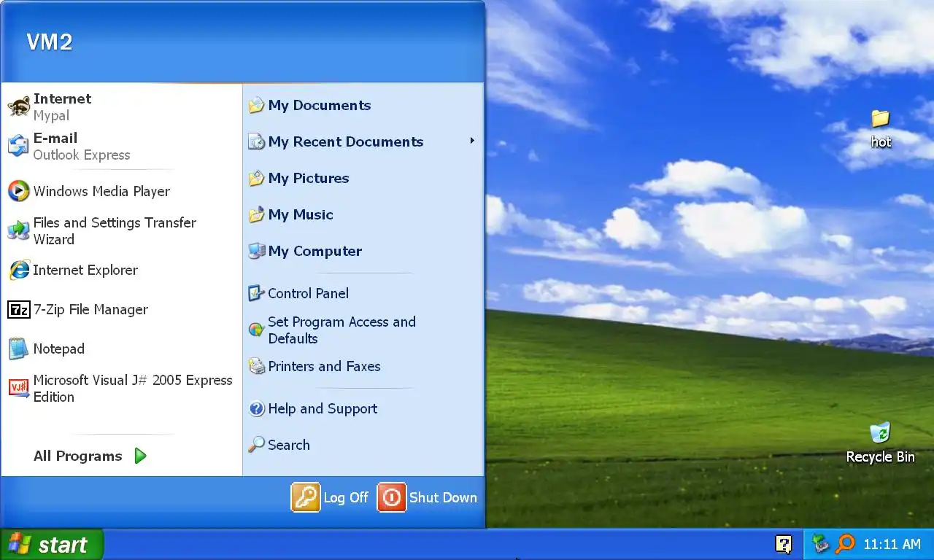934x560 pixels.
Task: Launch Microsoft Visual J# 2005 Express Edition
Action: tap(121, 388)
